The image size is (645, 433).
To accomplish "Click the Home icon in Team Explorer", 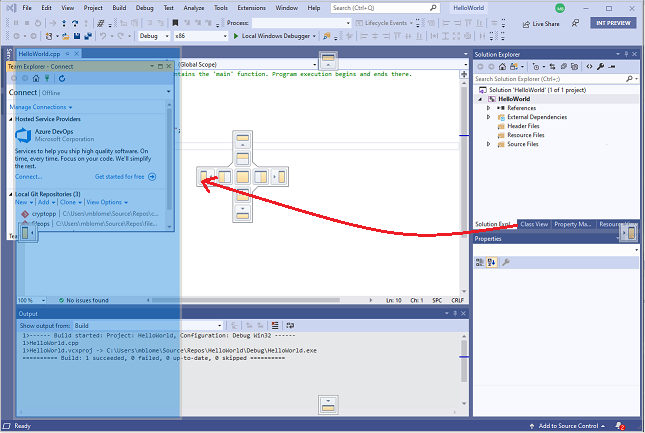I will click(x=36, y=79).
